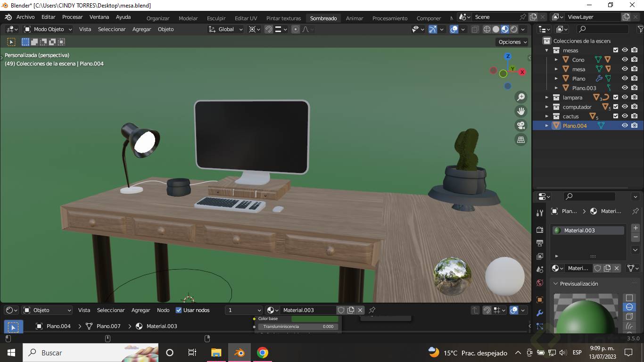Uncheck the Usar nodos checkbox

pyautogui.click(x=179, y=310)
